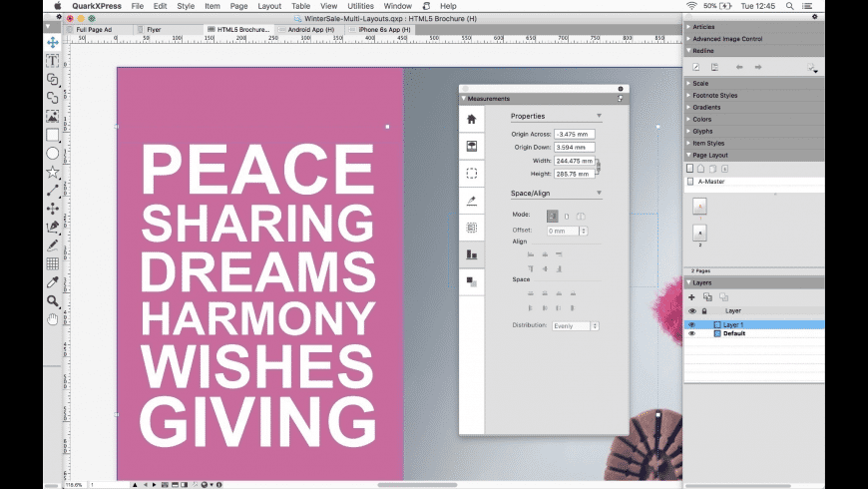Select Layer 1 in Layers palette
This screenshot has width=868, height=489.
(x=754, y=325)
